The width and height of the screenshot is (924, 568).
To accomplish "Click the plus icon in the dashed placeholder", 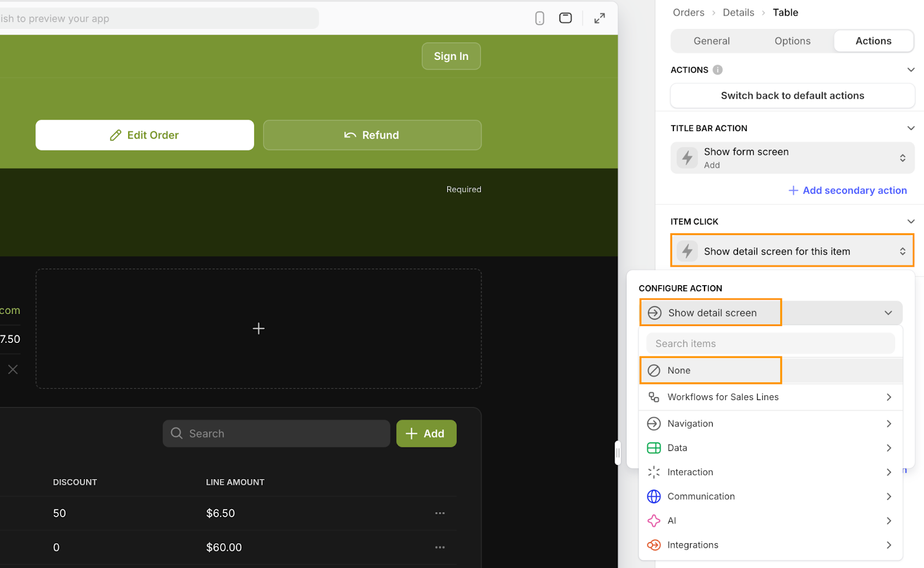I will tap(259, 328).
